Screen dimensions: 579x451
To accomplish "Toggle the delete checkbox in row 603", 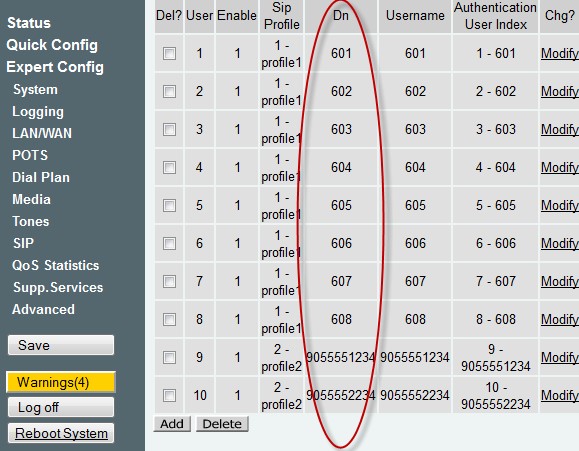I will pyautogui.click(x=169, y=130).
